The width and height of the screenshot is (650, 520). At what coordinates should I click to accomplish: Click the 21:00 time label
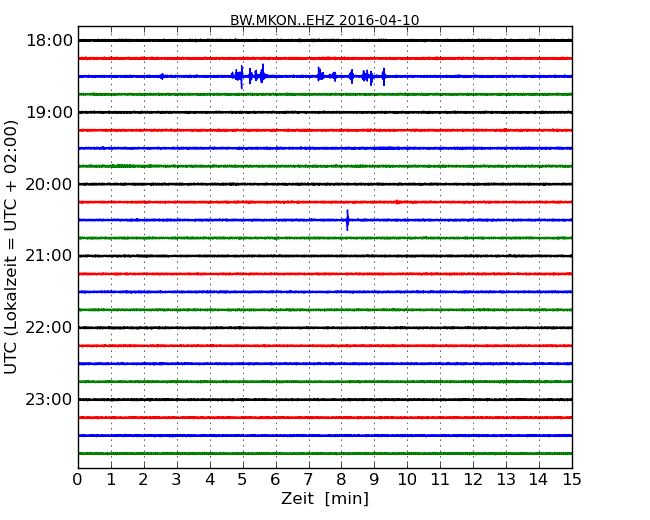[x=49, y=256]
